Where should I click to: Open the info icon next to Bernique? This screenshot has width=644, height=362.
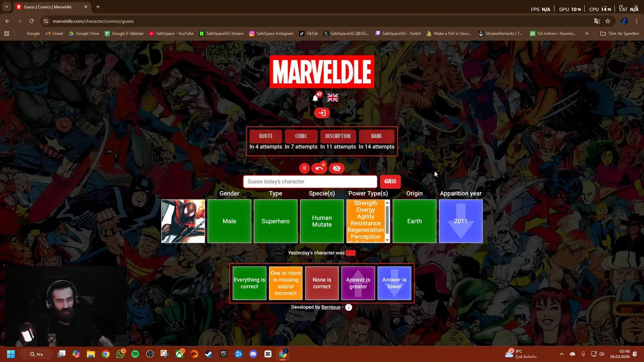pos(349,307)
